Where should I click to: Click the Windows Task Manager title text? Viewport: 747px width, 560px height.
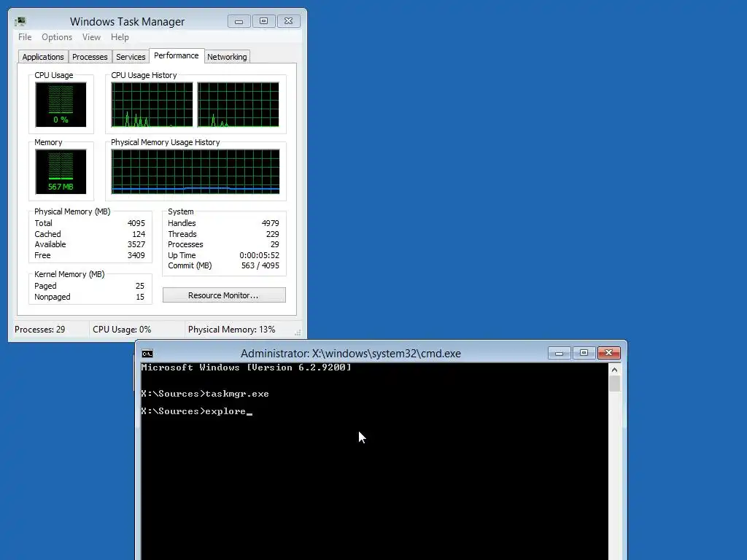(127, 22)
